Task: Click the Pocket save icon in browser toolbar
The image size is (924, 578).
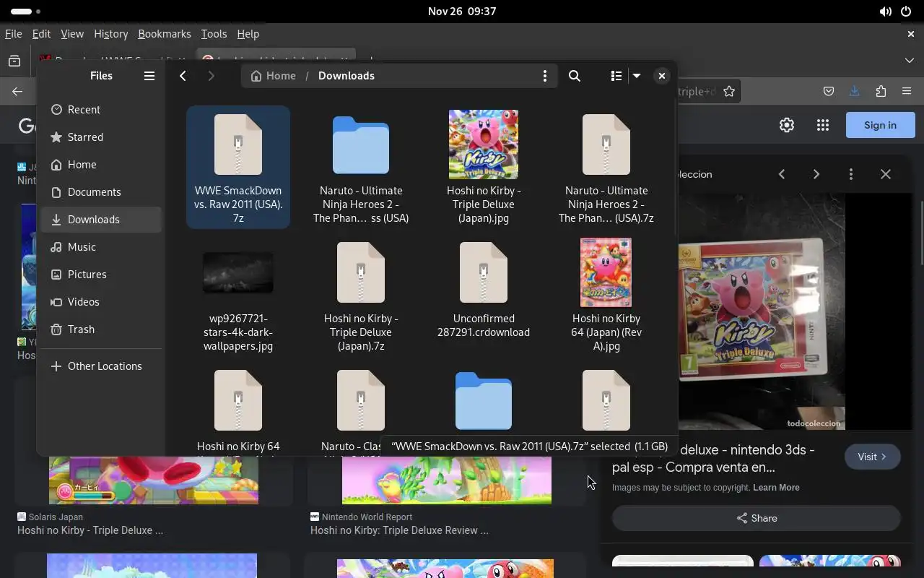Action: click(x=829, y=92)
